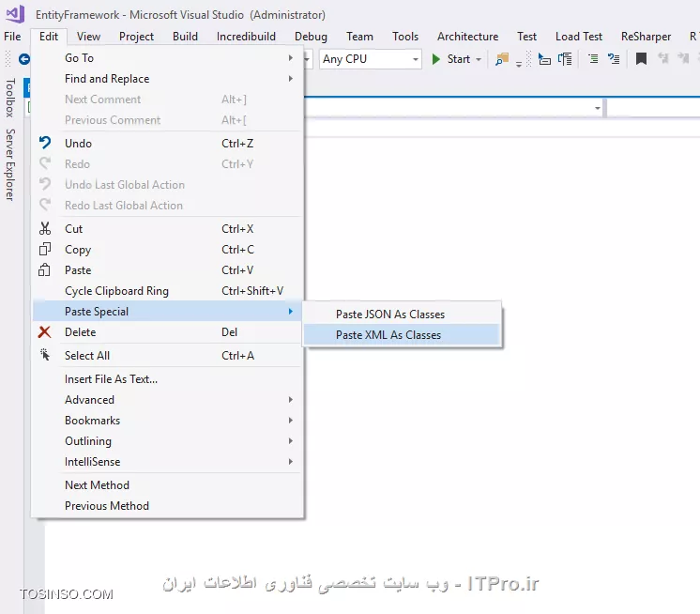This screenshot has height=614, width=700.
Task: Click the Paste menu entry
Action: coord(167,269)
